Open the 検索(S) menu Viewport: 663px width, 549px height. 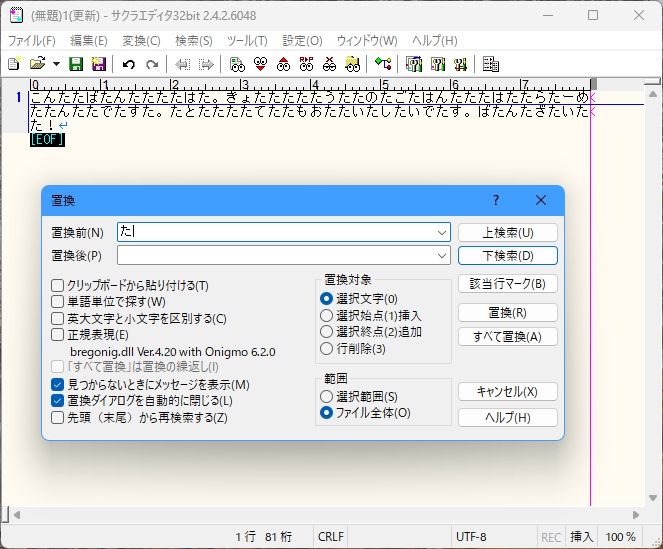tap(194, 41)
